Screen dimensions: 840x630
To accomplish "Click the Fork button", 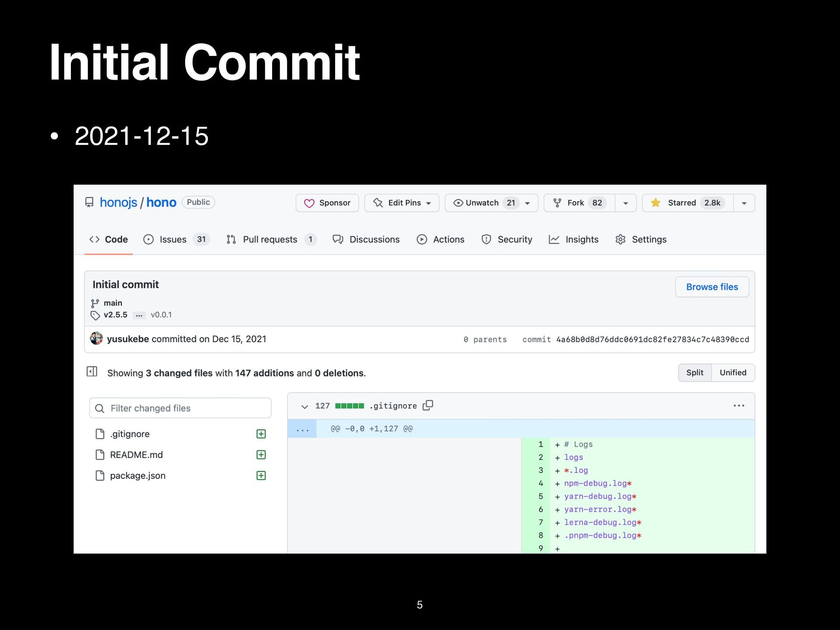I will (579, 203).
